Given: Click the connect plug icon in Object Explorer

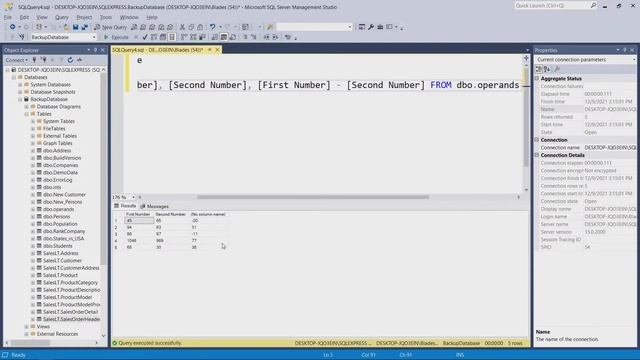Looking at the screenshot, I should [34, 60].
